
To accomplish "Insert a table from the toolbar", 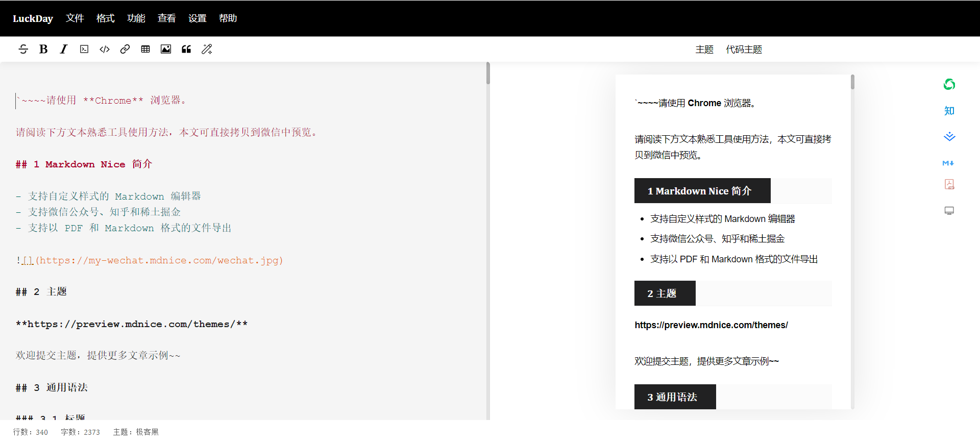I will [145, 49].
